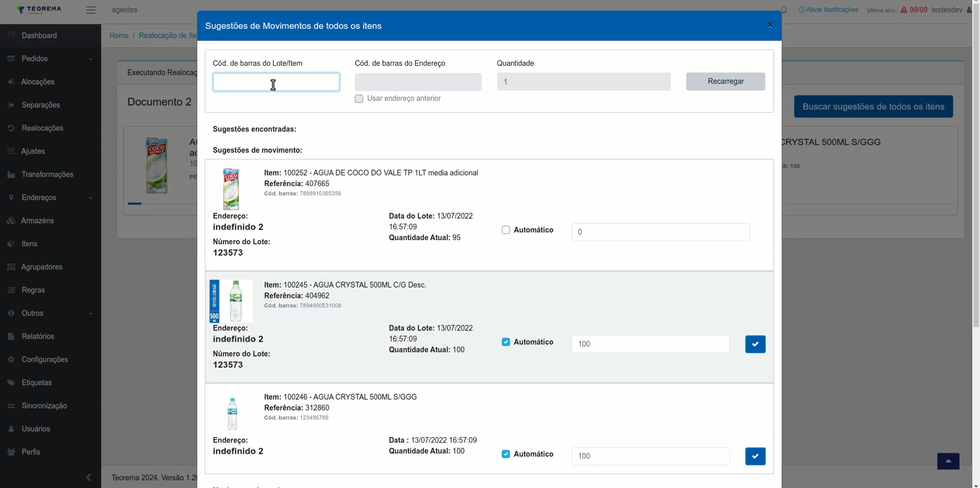Check Automático for AGUA DE COCO item
Image resolution: width=980 pixels, height=488 pixels.
[x=506, y=230]
